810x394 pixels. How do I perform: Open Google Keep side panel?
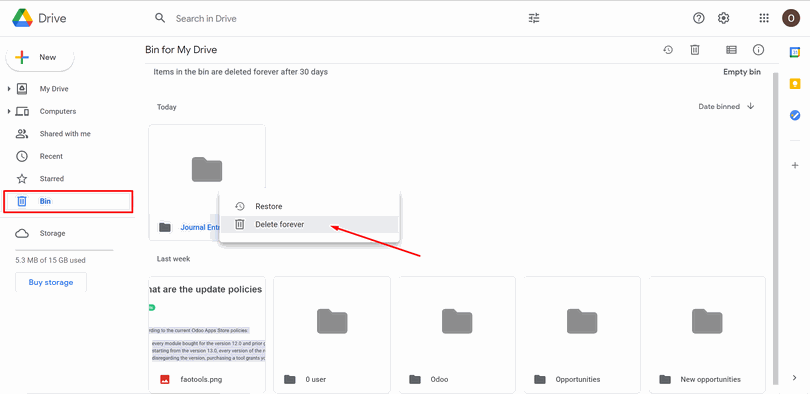coord(795,84)
